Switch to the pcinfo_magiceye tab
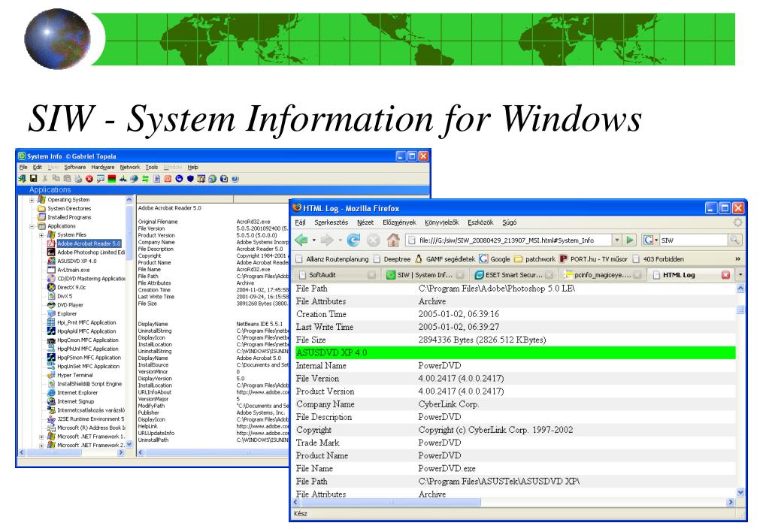Viewport: 769px width, 532px height. [x=602, y=275]
